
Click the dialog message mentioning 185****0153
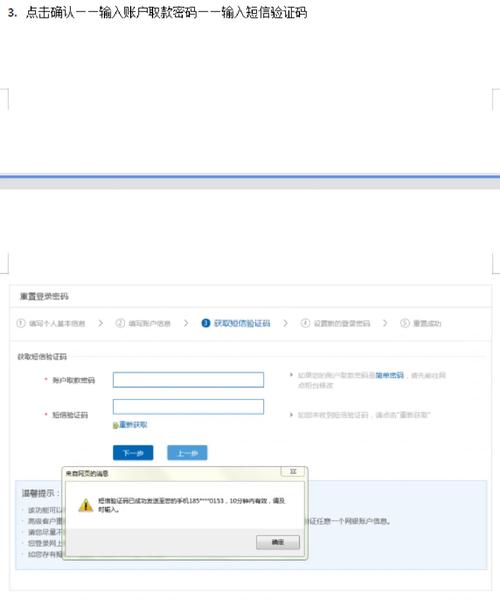click(x=191, y=505)
